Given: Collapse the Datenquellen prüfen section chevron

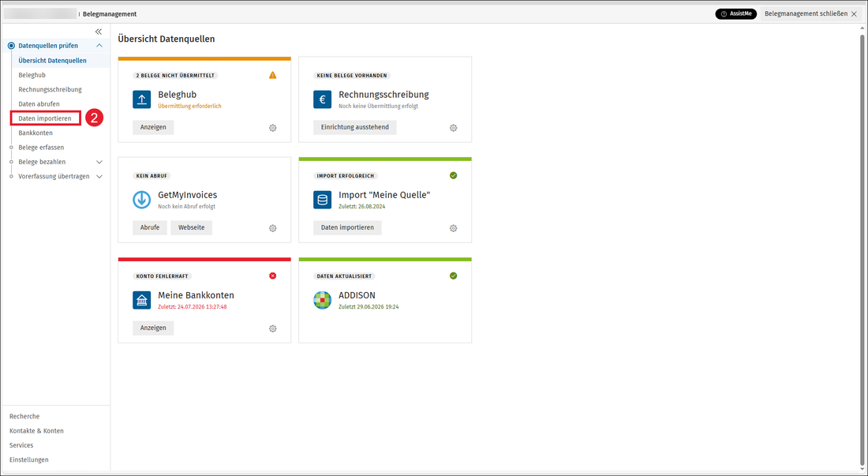Looking at the screenshot, I should (x=99, y=46).
